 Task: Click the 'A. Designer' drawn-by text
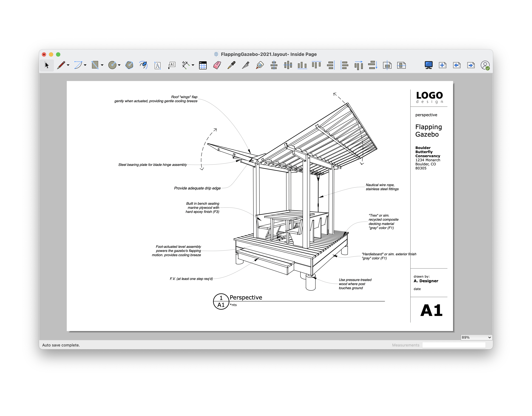click(x=426, y=281)
